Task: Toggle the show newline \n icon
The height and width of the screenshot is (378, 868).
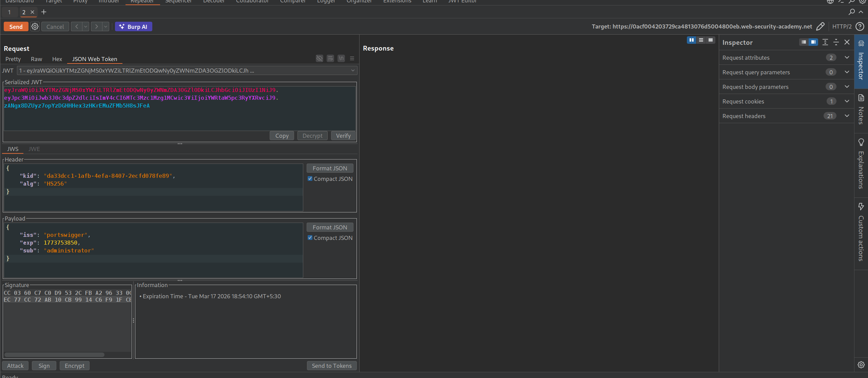Action: pyautogui.click(x=341, y=59)
